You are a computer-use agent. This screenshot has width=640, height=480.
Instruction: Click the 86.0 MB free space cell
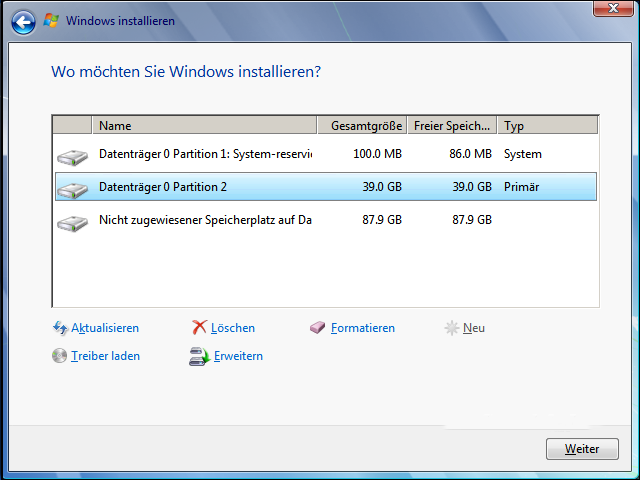(470, 154)
